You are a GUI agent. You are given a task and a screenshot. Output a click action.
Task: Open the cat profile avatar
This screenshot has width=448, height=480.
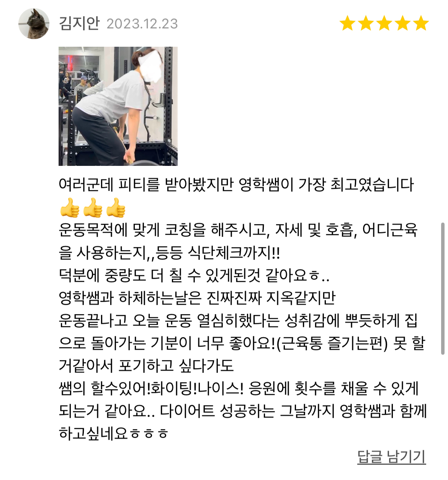point(34,23)
